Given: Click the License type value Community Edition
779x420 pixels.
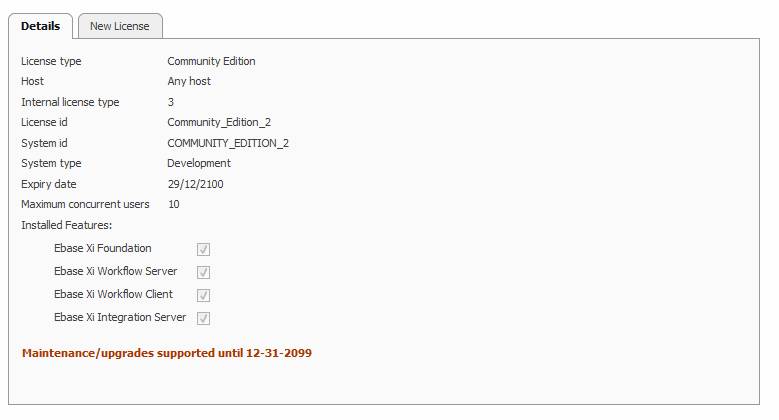Looking at the screenshot, I should tap(211, 61).
